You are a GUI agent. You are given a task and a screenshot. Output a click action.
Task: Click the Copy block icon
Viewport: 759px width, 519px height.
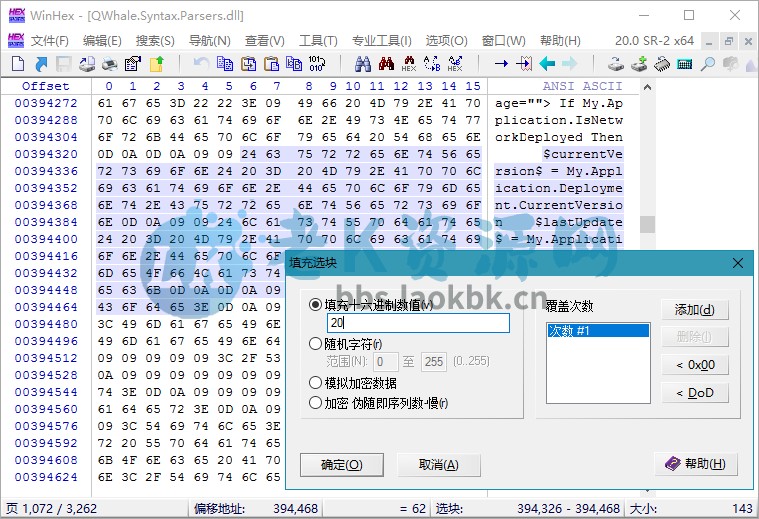click(225, 63)
